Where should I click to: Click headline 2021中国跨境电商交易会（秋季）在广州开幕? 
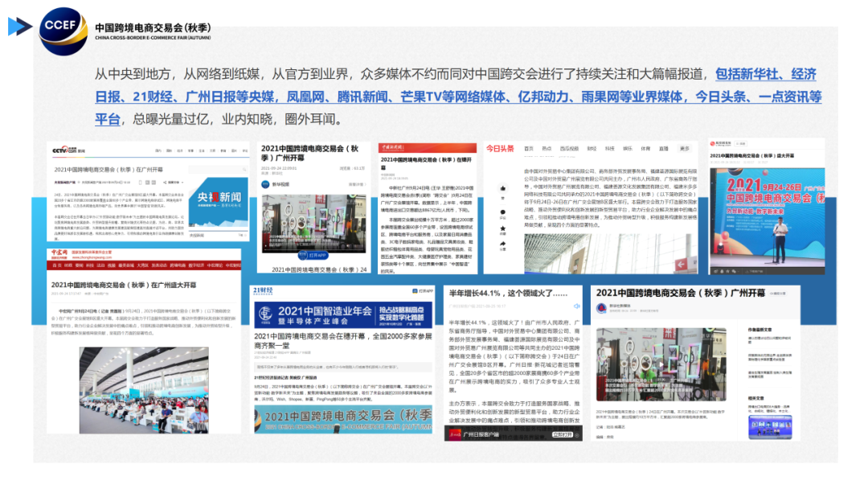(x=108, y=170)
